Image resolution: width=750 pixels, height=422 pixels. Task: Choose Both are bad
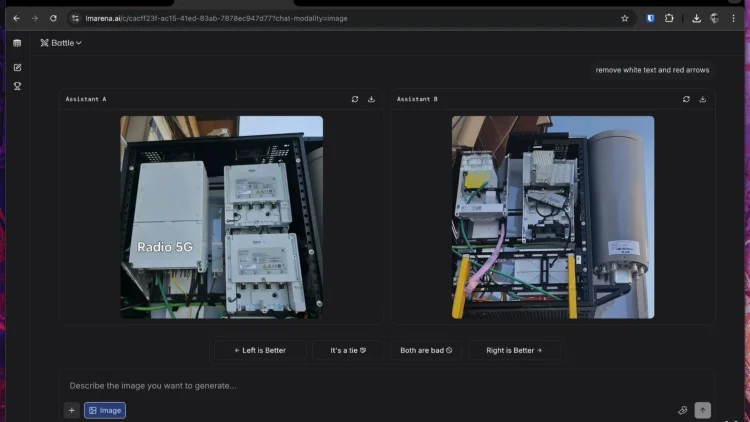click(x=426, y=350)
